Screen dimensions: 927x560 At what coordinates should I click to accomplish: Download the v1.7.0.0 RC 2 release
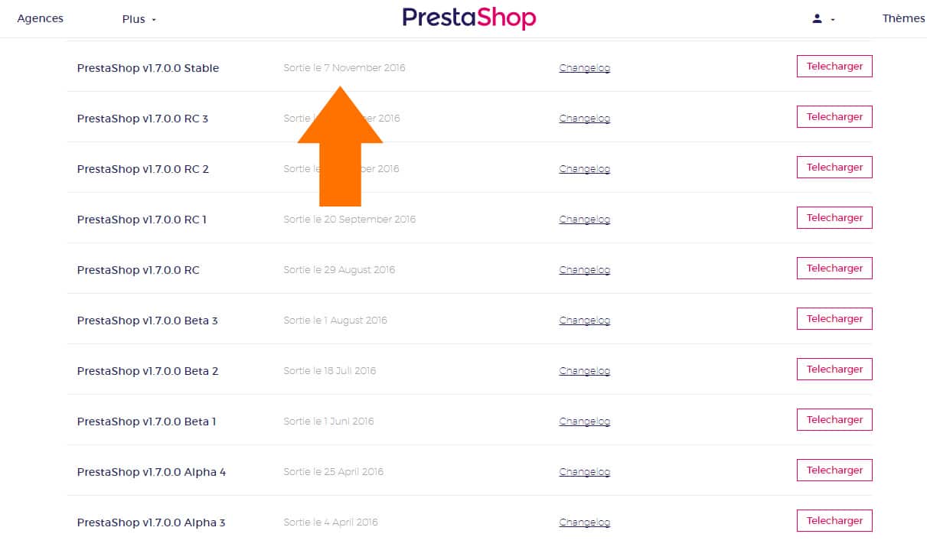click(834, 168)
